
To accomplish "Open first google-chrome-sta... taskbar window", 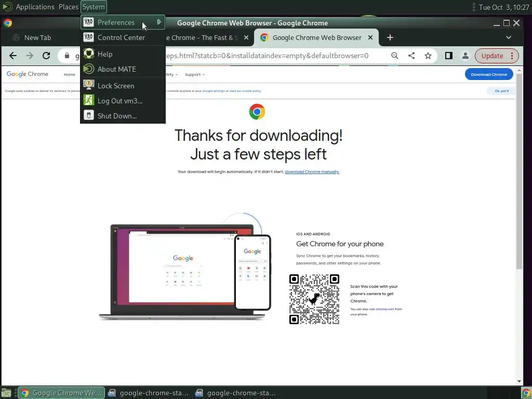I will click(x=148, y=393).
